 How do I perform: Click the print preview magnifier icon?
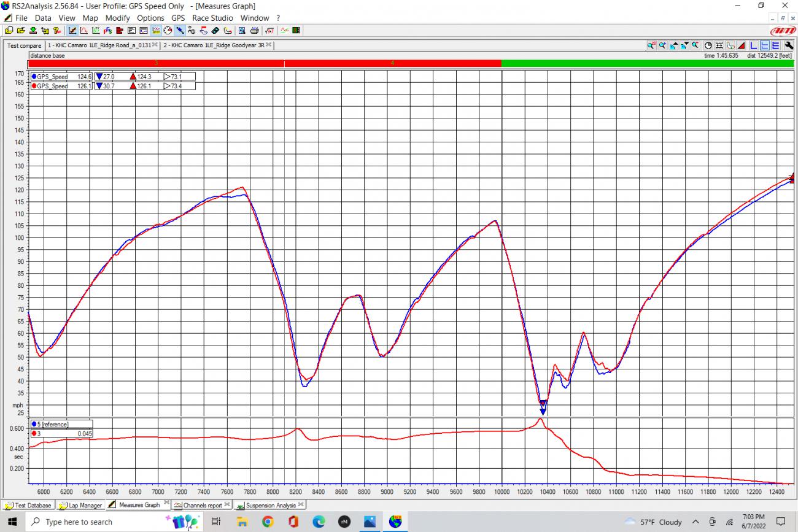pos(242,30)
